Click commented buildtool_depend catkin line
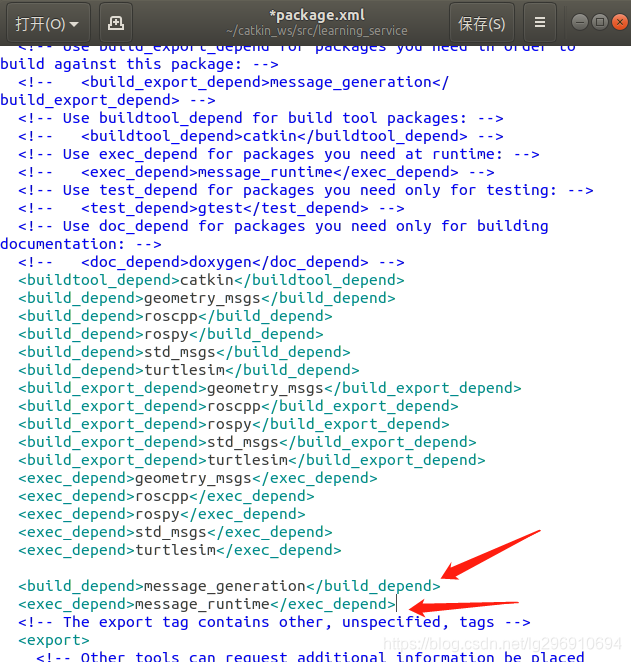The height and width of the screenshot is (662, 631). coord(261,136)
